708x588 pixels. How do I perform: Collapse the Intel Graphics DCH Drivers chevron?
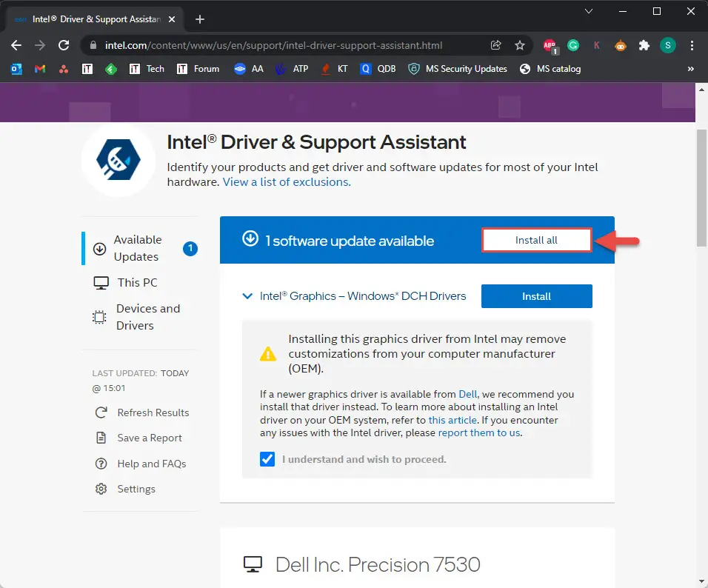click(247, 296)
